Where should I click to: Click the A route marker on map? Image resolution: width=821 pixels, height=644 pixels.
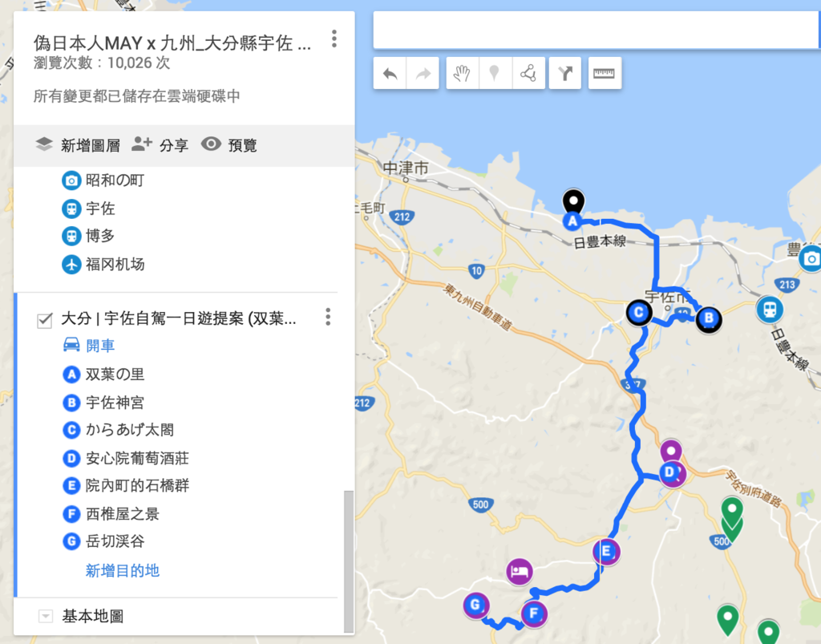tap(572, 221)
